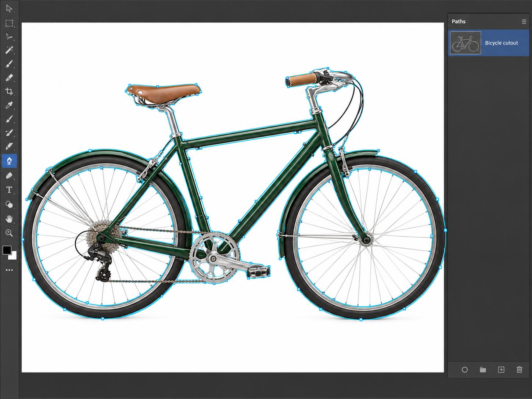Image resolution: width=532 pixels, height=399 pixels.
Task: Select the marker tool above the Pen tool
Action: tap(9, 147)
